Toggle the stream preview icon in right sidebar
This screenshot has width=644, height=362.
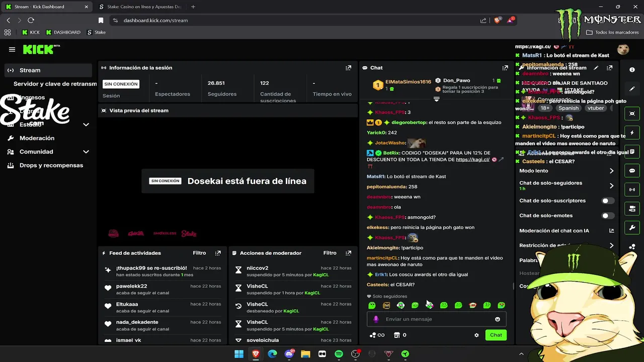pyautogui.click(x=632, y=114)
